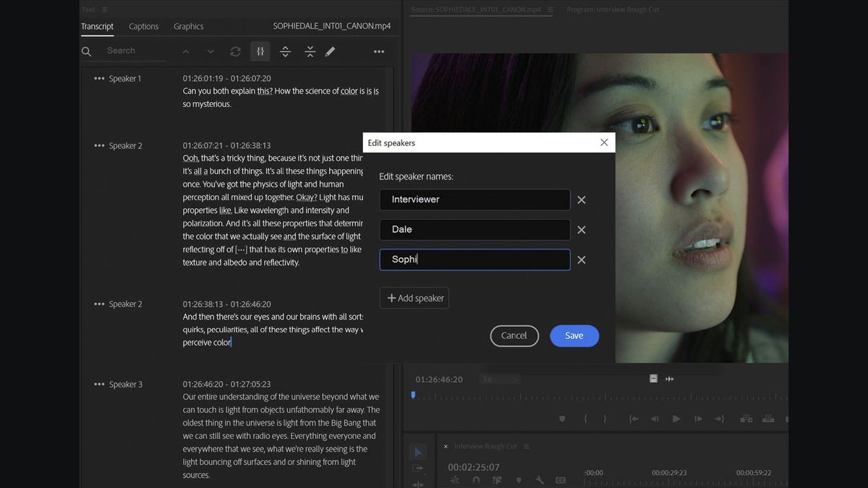
Task: Click the Interviewer speaker name field
Action: (x=475, y=200)
